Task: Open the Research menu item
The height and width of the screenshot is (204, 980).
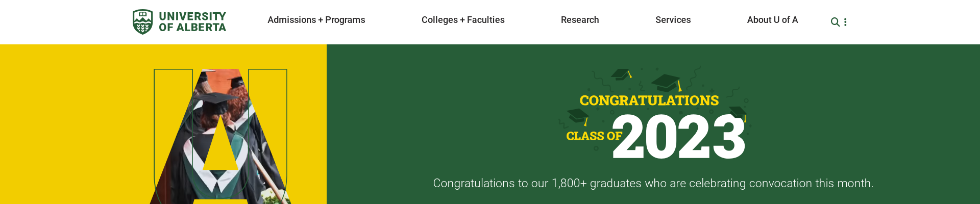Action: pyautogui.click(x=580, y=20)
